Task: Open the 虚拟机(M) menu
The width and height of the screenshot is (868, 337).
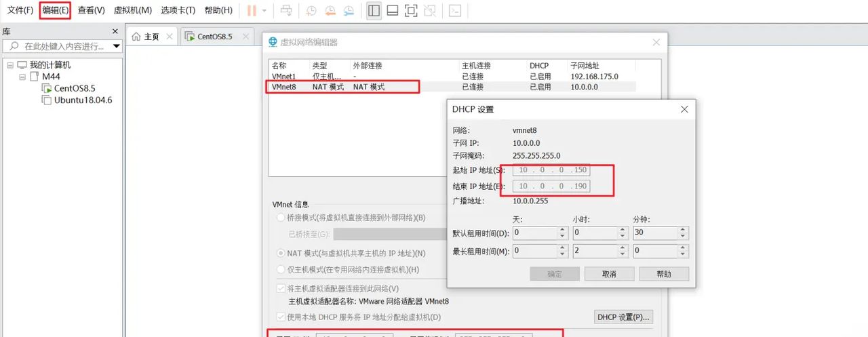Action: pos(133,10)
